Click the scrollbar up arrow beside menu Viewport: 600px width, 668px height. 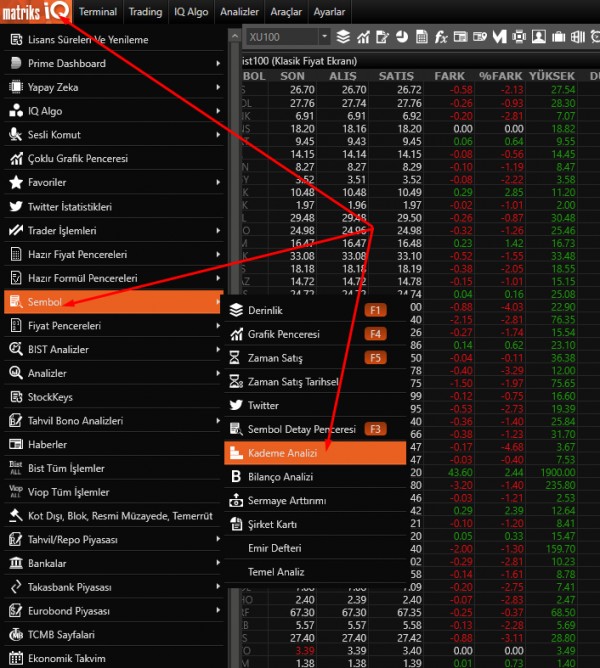(x=234, y=36)
